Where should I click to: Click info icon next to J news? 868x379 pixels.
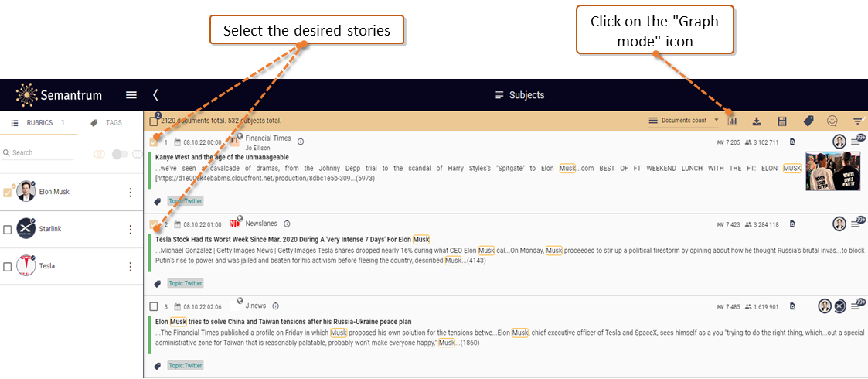(x=276, y=306)
